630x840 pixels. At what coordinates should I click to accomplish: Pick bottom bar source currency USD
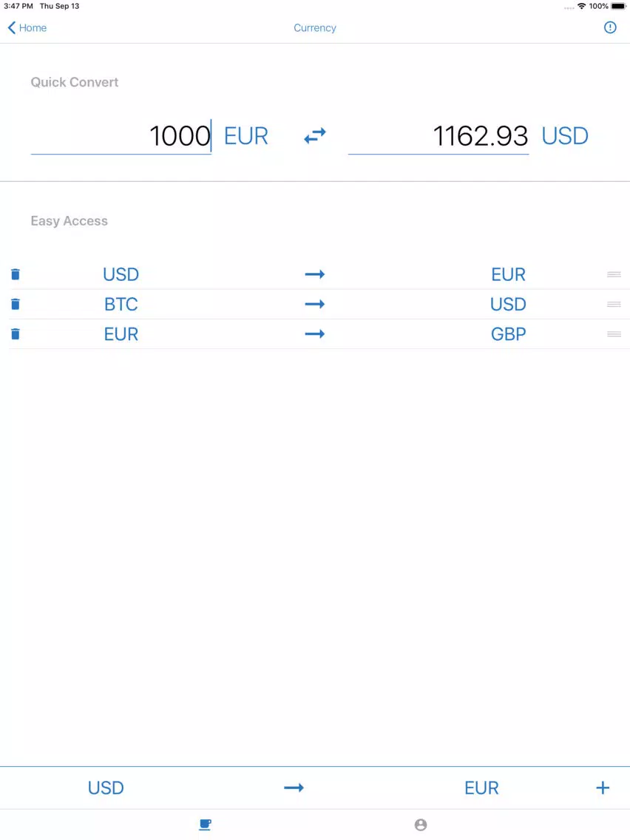tap(106, 787)
